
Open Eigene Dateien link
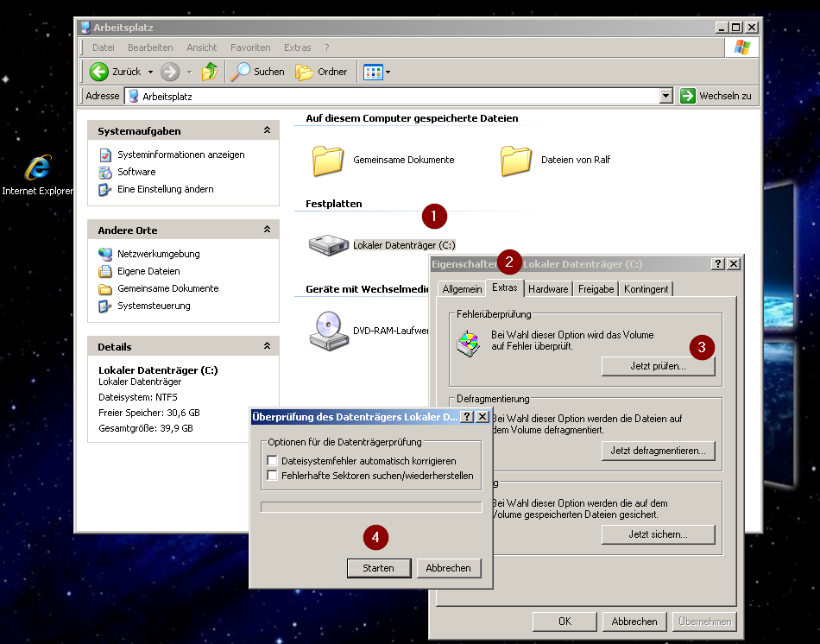click(148, 271)
